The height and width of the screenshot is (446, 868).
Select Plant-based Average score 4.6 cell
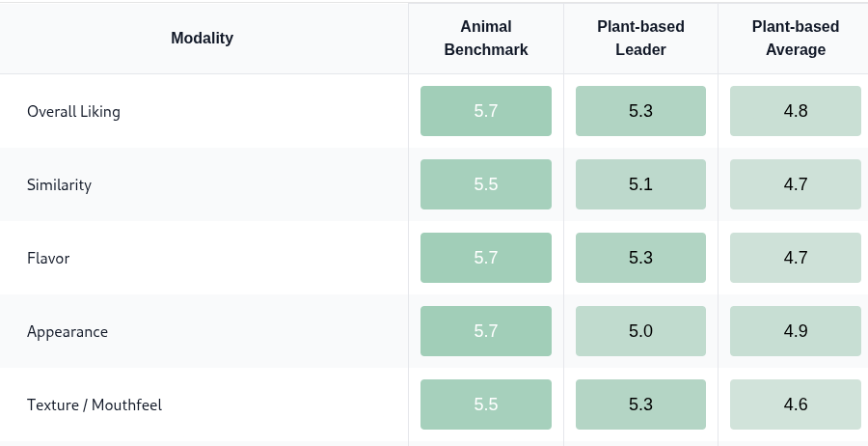click(795, 404)
